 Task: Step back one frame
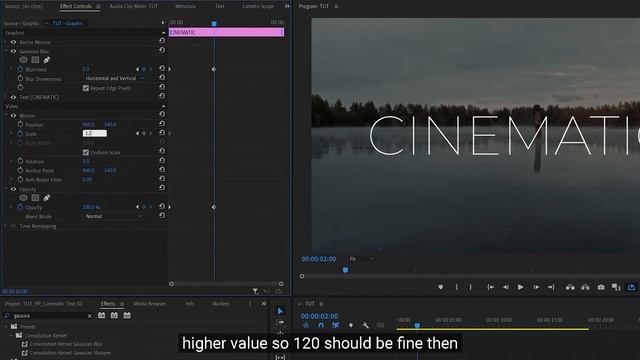[506, 287]
